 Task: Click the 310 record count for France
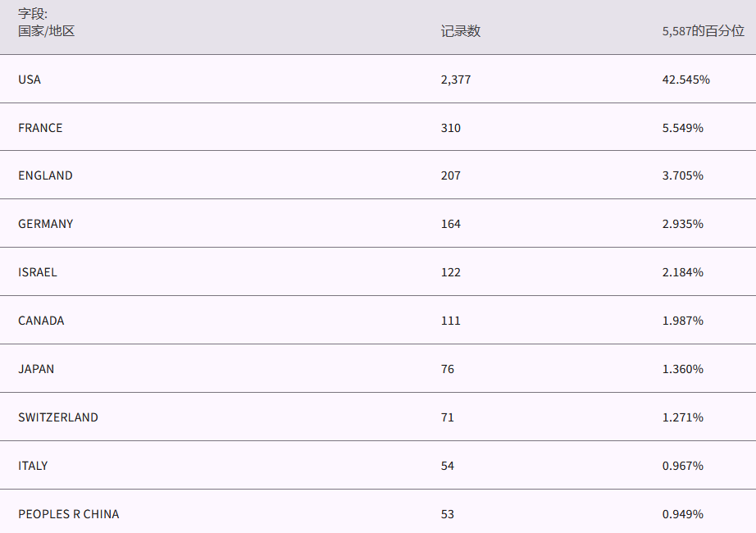click(450, 128)
